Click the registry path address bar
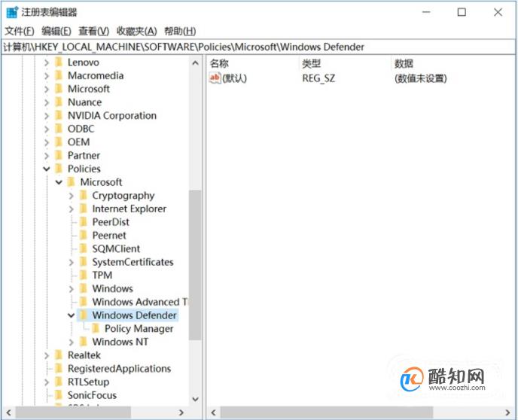 [258, 47]
